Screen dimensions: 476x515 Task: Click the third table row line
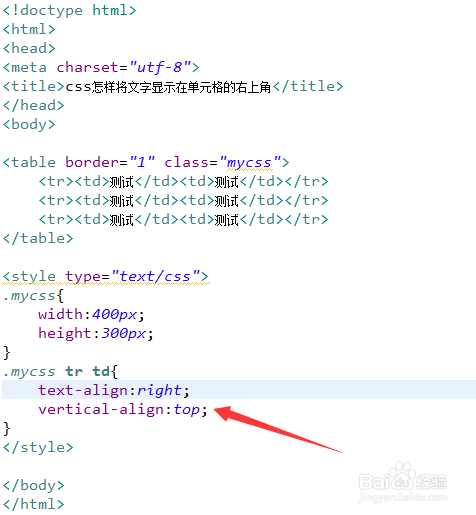point(183,220)
